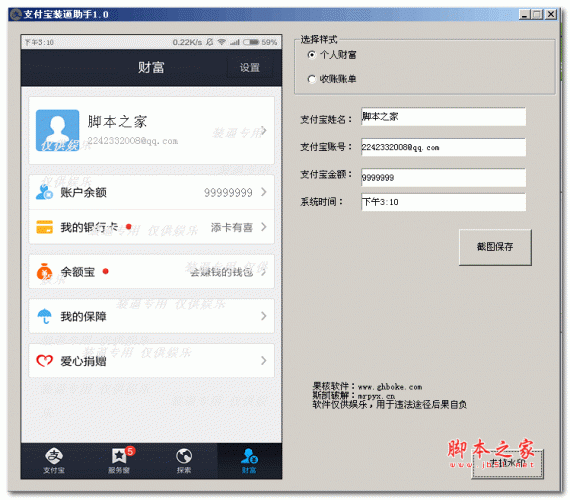Click the 99999999 balance value
The image size is (570, 500).
coord(228,192)
